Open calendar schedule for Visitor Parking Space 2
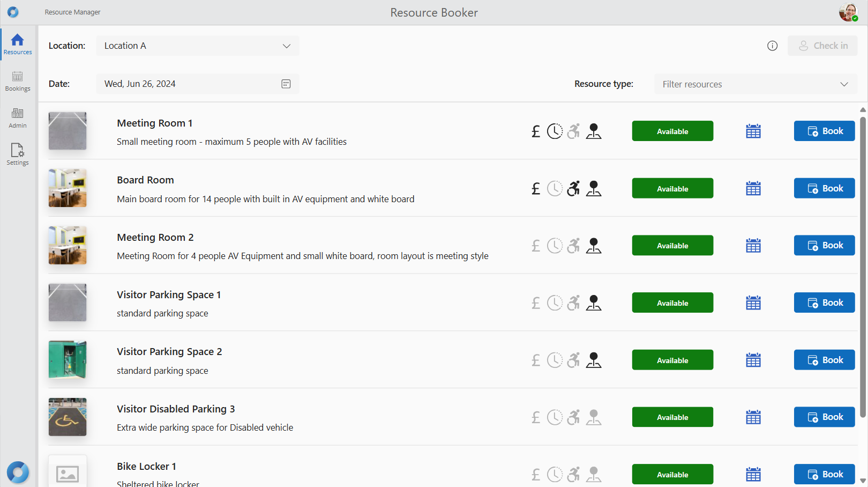The width and height of the screenshot is (868, 487). point(753,360)
